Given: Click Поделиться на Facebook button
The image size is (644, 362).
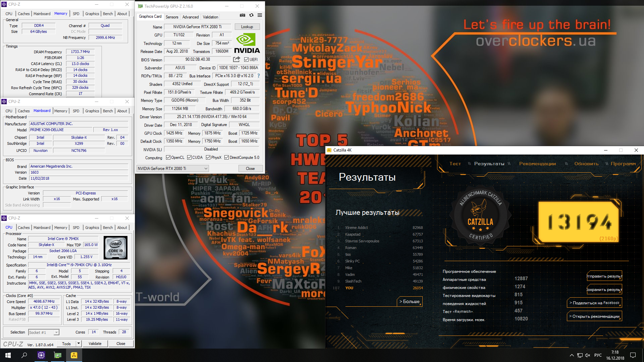Looking at the screenshot, I should pyautogui.click(x=594, y=303).
